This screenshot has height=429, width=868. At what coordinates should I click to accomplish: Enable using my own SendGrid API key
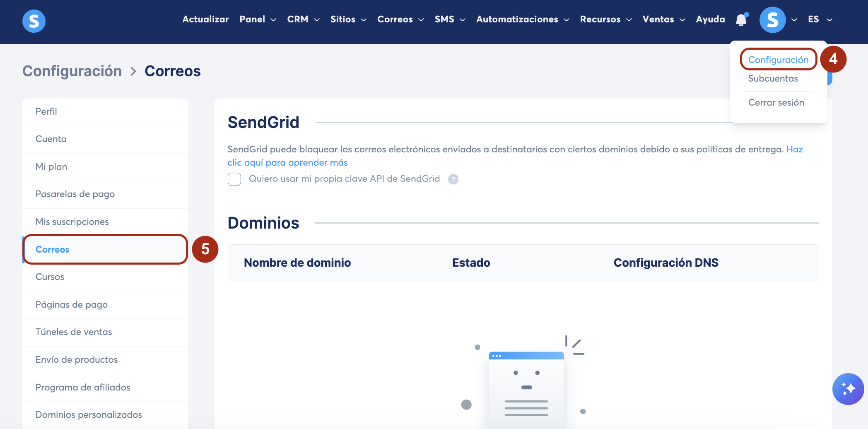[234, 179]
